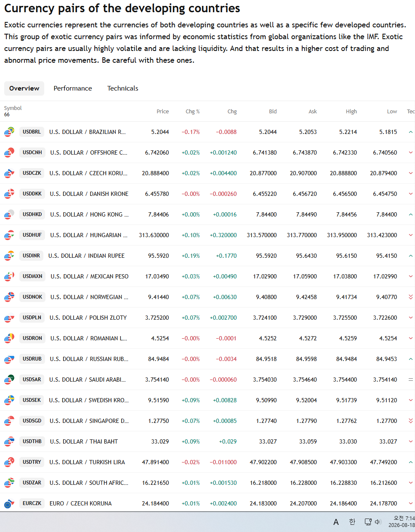Screen dimensions: 415x532
Task: Sort by the Chg % column header
Action: pos(193,112)
